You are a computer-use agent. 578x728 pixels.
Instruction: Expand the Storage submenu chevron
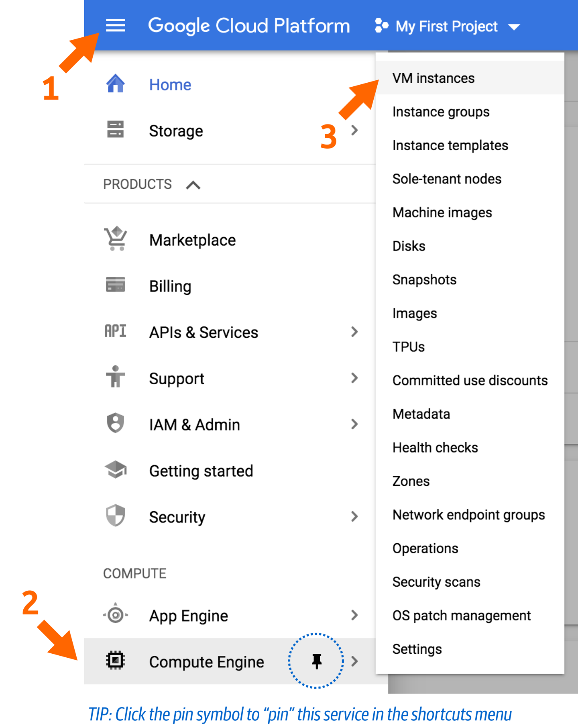click(x=354, y=130)
